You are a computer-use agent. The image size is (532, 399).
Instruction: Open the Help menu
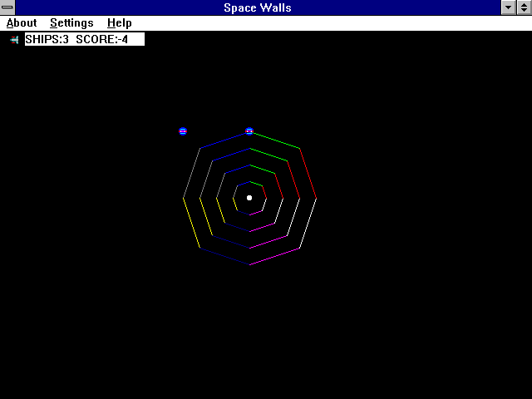(x=120, y=23)
